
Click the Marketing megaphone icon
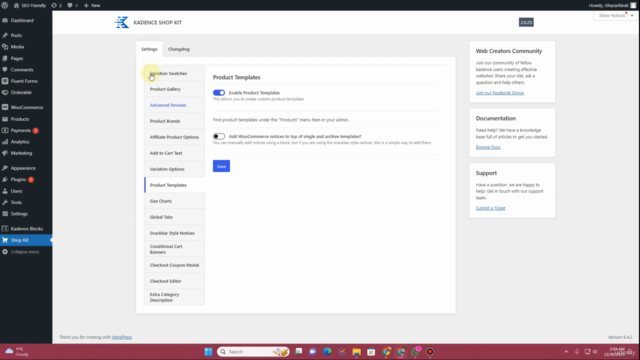(5, 153)
